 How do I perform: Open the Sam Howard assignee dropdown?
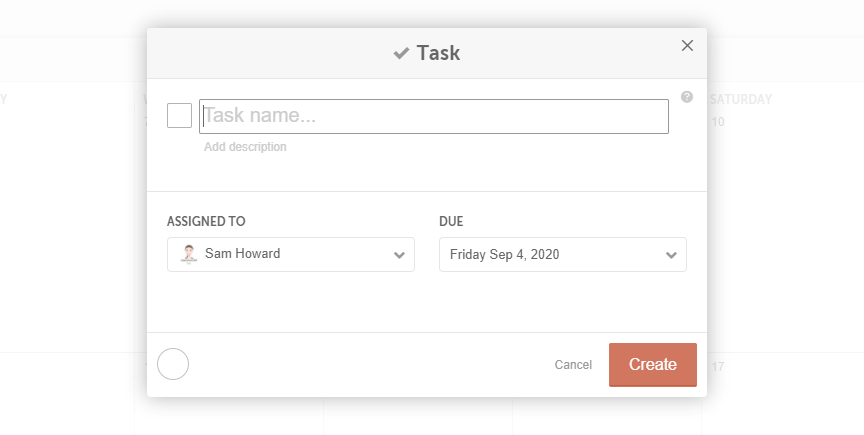point(290,254)
